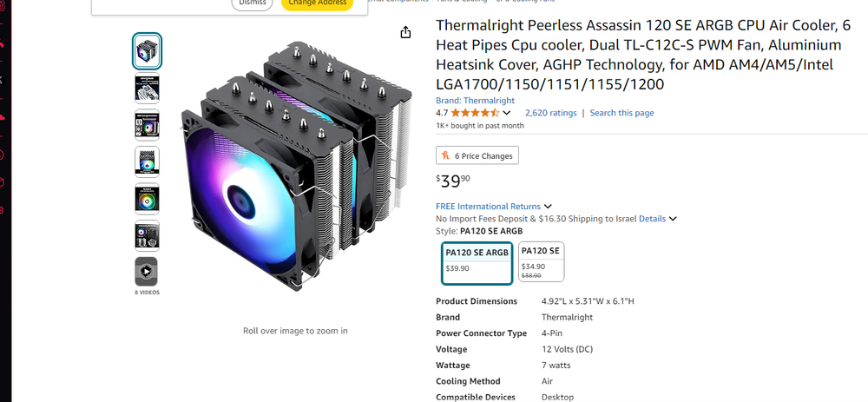Select the first product thumbnail image
Viewport: 868px width, 402px height.
[x=147, y=51]
